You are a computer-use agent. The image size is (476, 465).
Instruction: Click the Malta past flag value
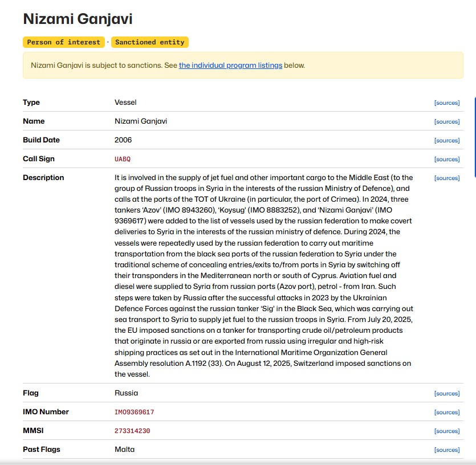(124, 450)
